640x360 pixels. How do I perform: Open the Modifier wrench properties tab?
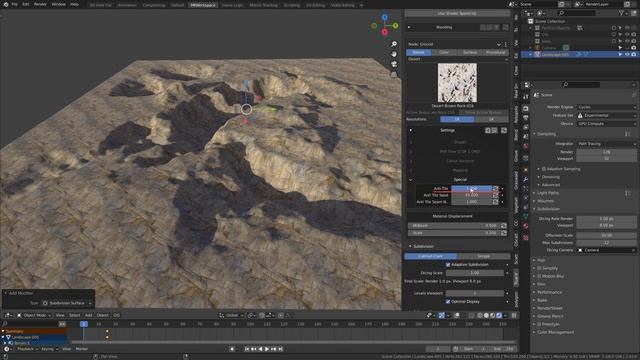(526, 179)
